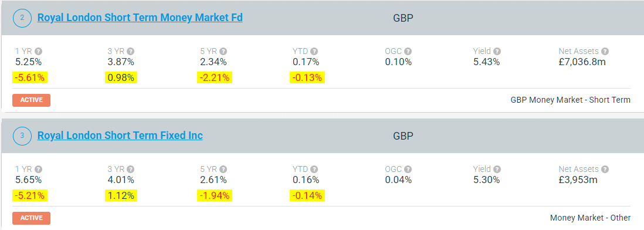Screen dimensions: 644x230
Task: Click ACTIVE badge on Fixed Inc fund
Action: [31, 218]
